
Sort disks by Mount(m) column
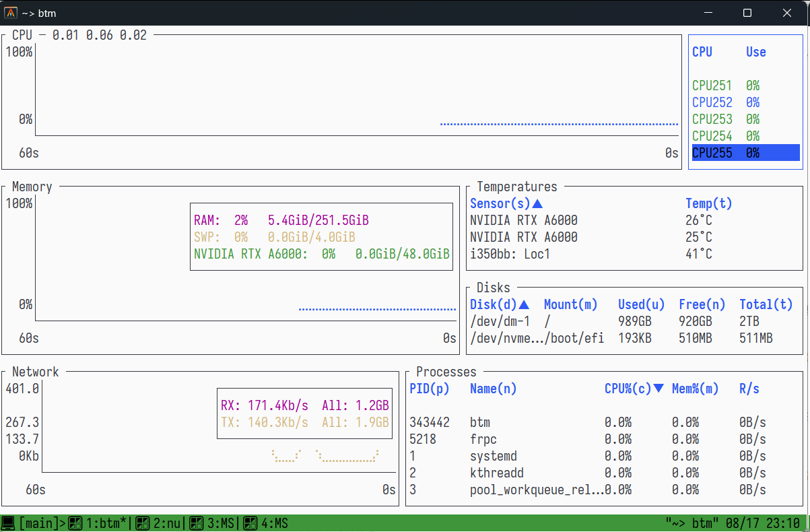pyautogui.click(x=571, y=304)
